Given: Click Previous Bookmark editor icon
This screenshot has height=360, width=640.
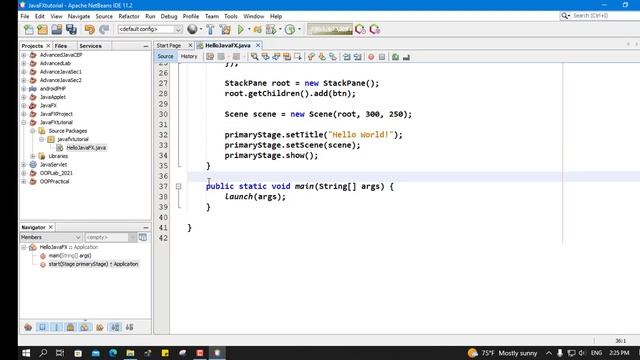Looking at the screenshot, I should coord(311,57).
